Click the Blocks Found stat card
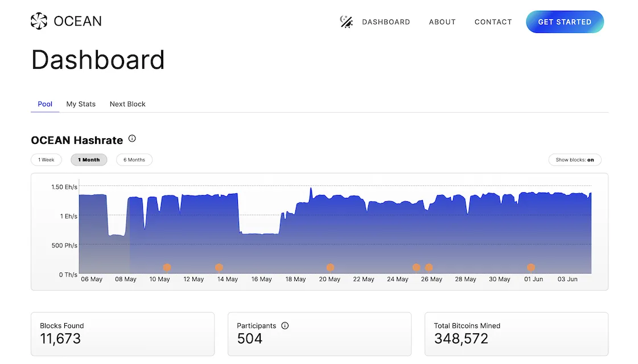 coord(122,334)
